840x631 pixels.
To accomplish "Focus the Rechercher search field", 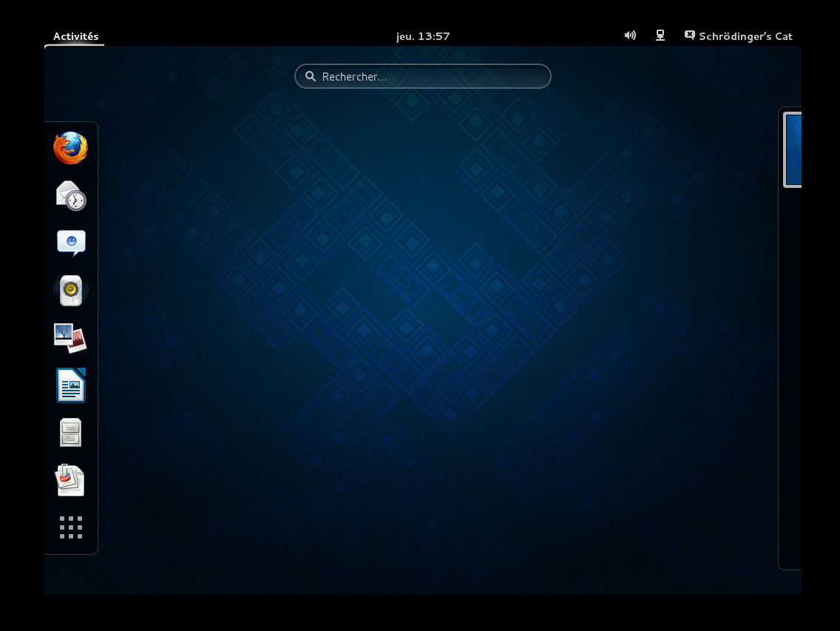I will tap(433, 76).
